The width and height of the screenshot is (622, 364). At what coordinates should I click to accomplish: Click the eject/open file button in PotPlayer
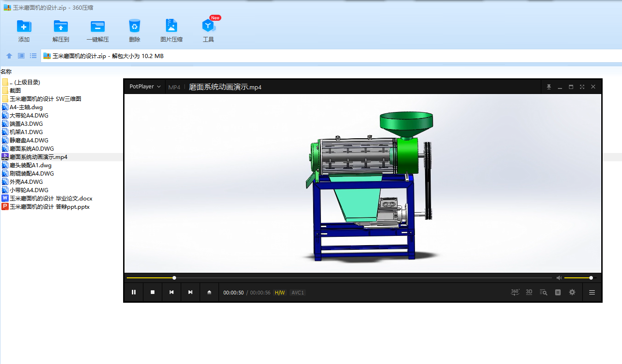pyautogui.click(x=209, y=292)
